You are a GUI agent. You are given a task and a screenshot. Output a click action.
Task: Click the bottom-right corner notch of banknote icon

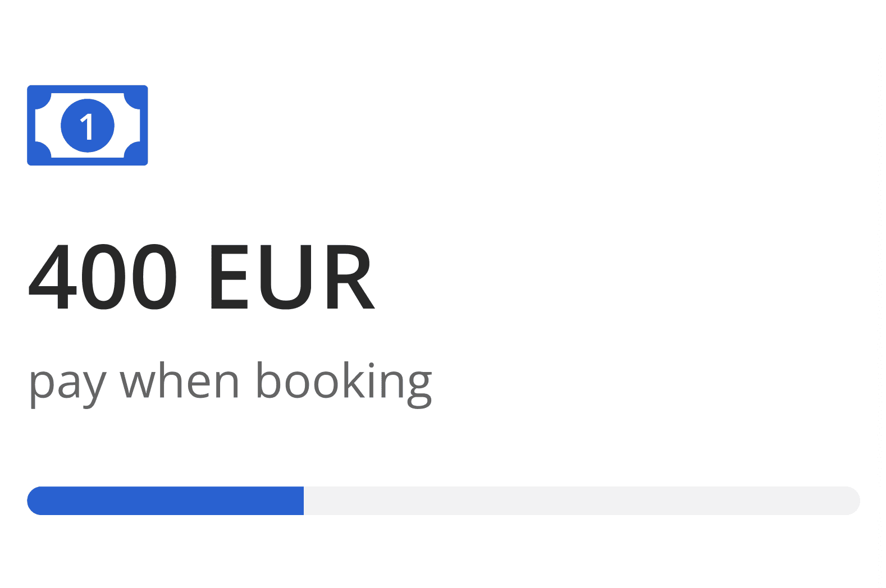click(133, 150)
